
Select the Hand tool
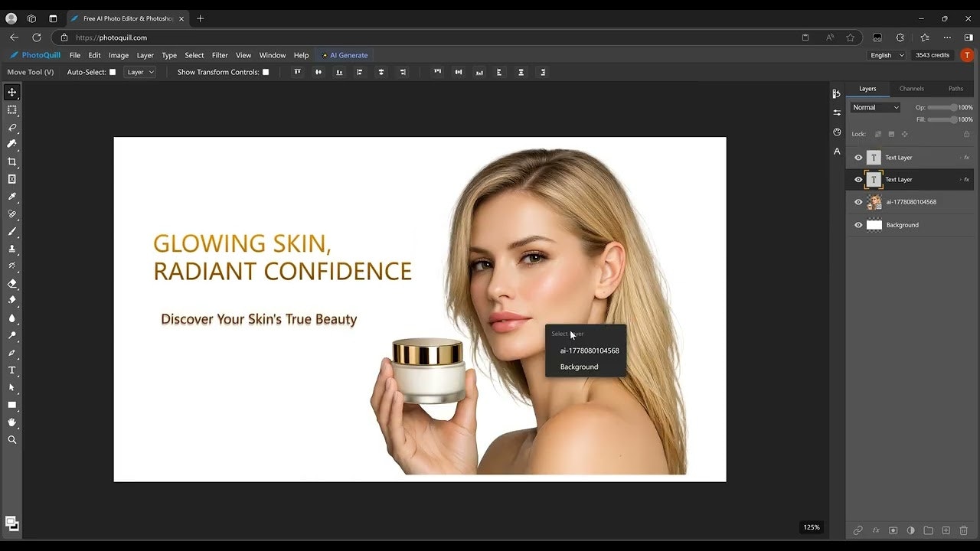pos(11,422)
